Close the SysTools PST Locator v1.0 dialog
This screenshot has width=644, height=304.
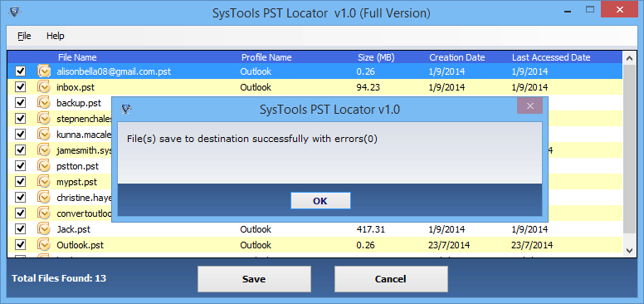[529, 106]
